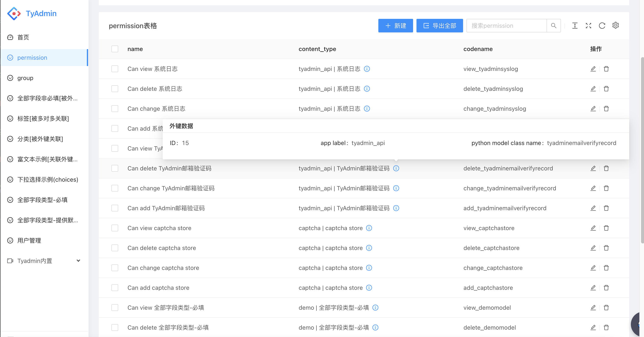The height and width of the screenshot is (337, 644).
Task: Toggle the select-all header checkbox
Action: (x=115, y=49)
